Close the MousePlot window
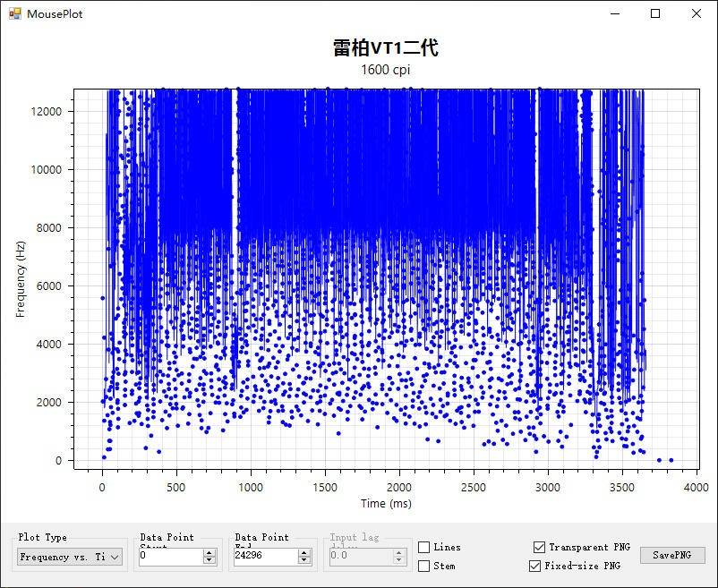 pyautogui.click(x=697, y=13)
